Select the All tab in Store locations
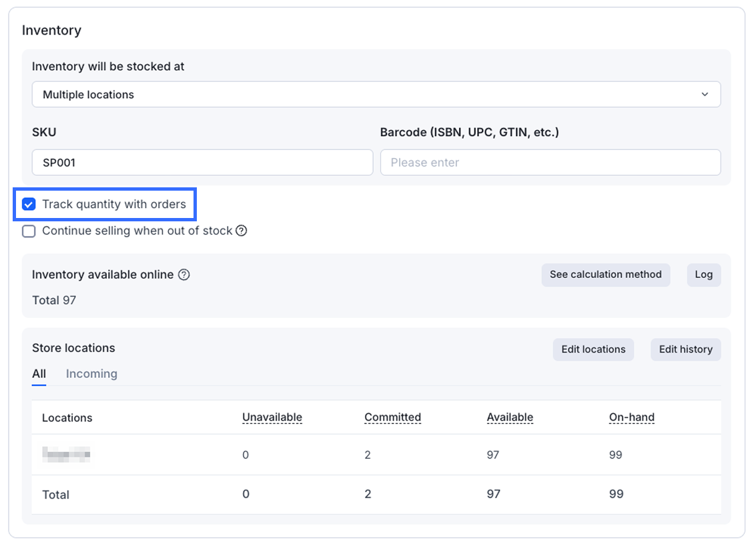Image resolution: width=756 pixels, height=548 pixels. click(x=39, y=374)
